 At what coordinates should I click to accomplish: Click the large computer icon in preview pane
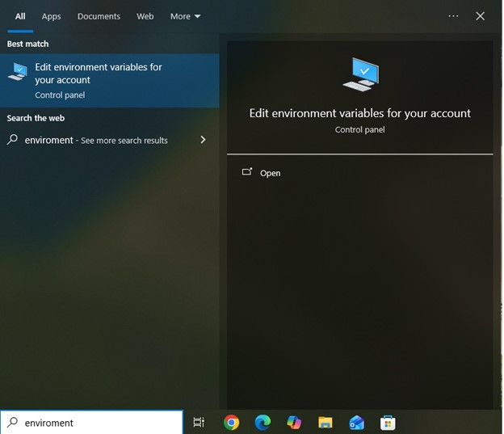pos(361,74)
